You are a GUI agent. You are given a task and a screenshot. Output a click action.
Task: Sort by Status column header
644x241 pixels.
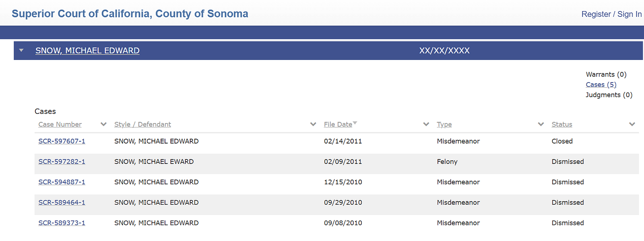(x=562, y=124)
